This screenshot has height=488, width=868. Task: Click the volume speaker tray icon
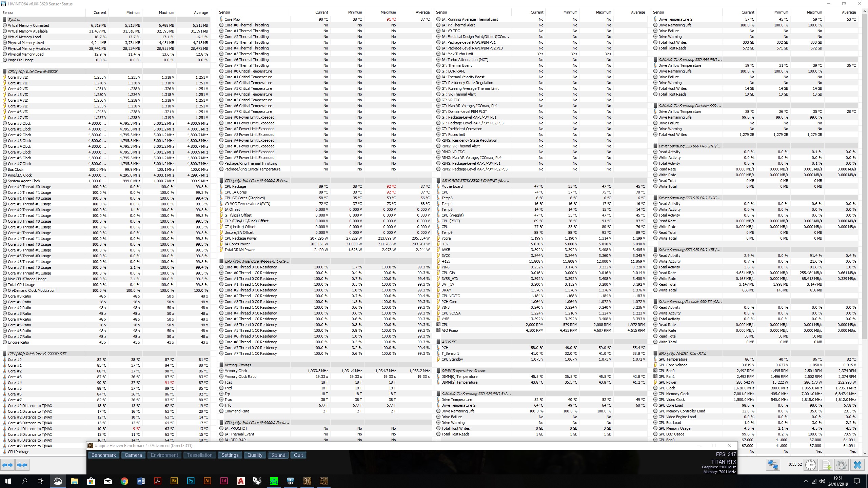click(822, 481)
